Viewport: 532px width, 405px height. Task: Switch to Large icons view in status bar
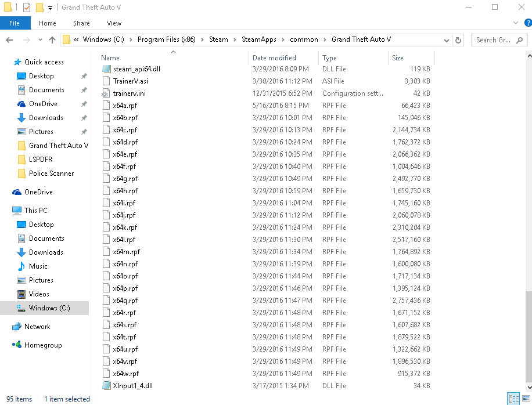coord(526,399)
